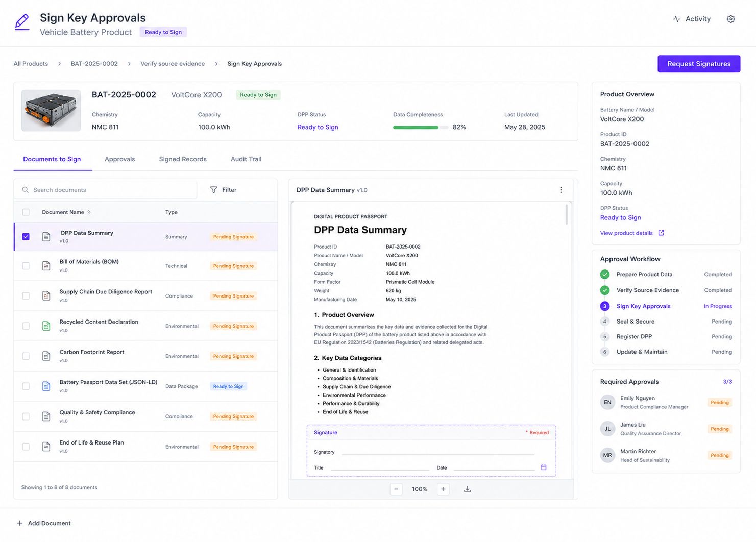This screenshot has width=756, height=542.
Task: Click Martin Richter's MR avatar
Action: point(607,455)
